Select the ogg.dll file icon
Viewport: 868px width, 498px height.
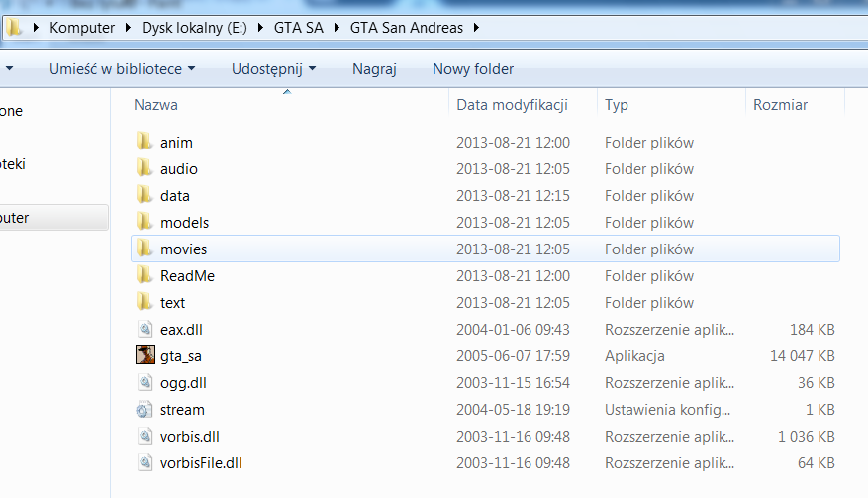145,382
